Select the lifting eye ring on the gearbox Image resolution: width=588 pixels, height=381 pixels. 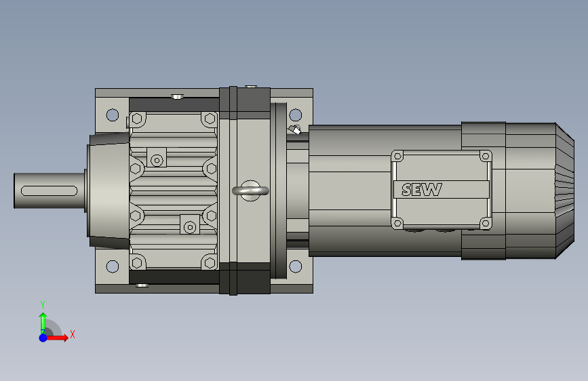250,191
